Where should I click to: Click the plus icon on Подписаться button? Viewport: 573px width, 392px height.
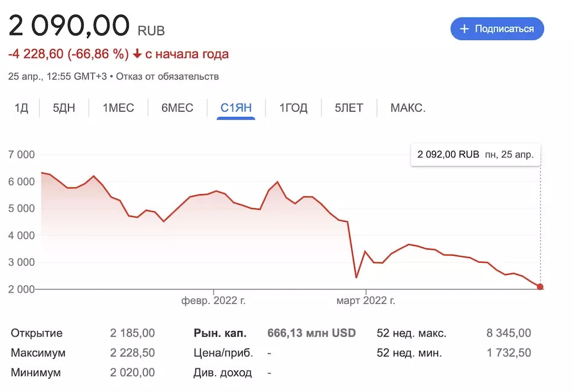pyautogui.click(x=464, y=28)
